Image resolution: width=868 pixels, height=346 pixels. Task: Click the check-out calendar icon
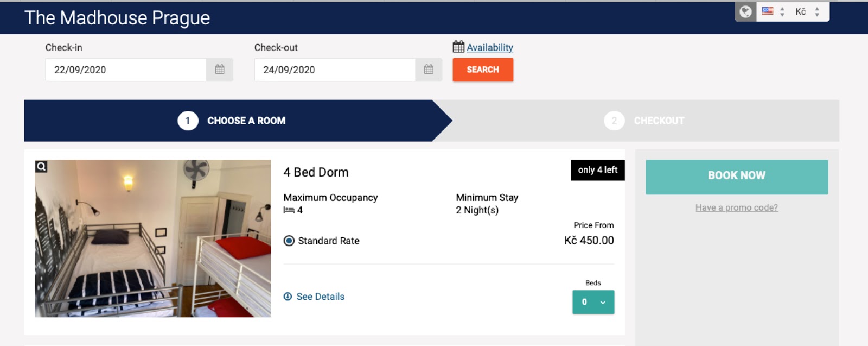(x=429, y=70)
